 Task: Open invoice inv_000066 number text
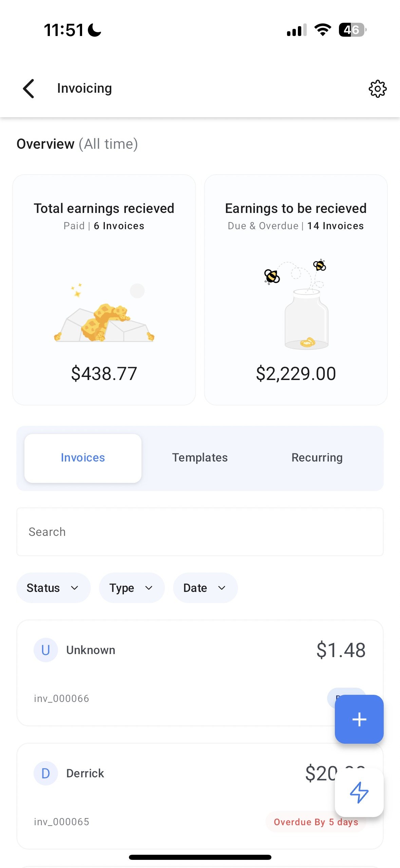(61, 699)
